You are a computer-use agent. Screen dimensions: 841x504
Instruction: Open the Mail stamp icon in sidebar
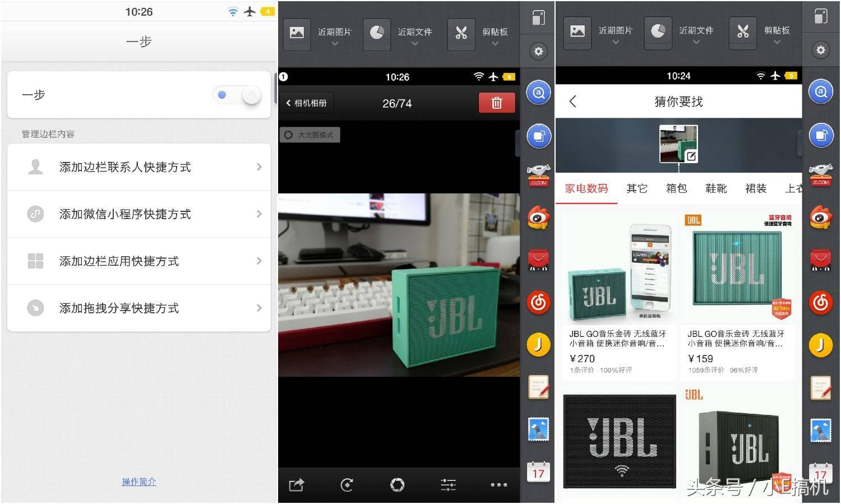[538, 429]
